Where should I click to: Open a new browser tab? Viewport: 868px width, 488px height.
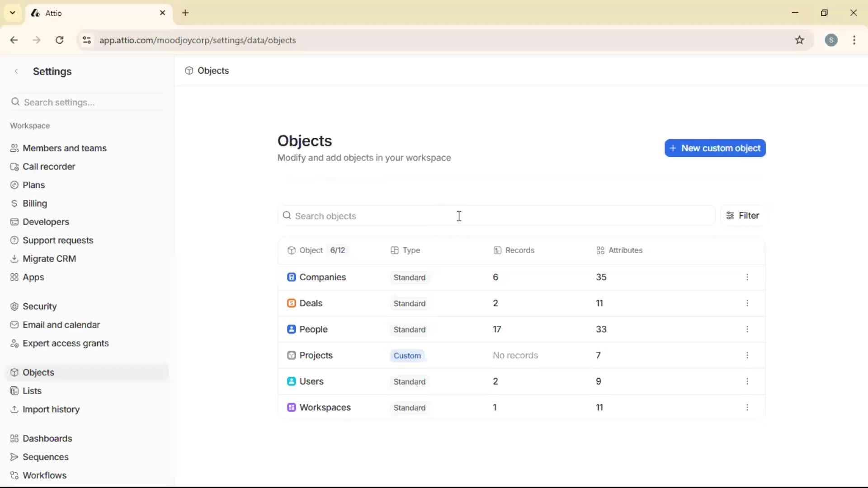coord(185,13)
